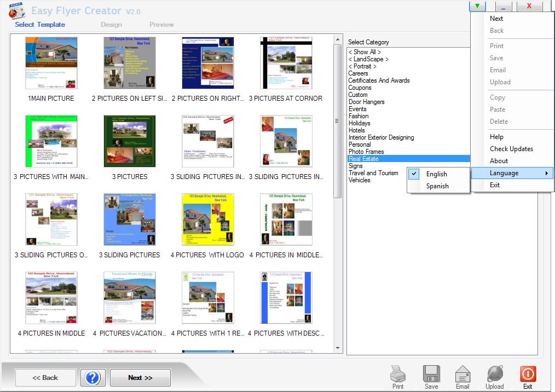Image resolution: width=555 pixels, height=392 pixels.
Task: Pick the 4 PICTURES WITH LOGO template
Action: [x=207, y=220]
